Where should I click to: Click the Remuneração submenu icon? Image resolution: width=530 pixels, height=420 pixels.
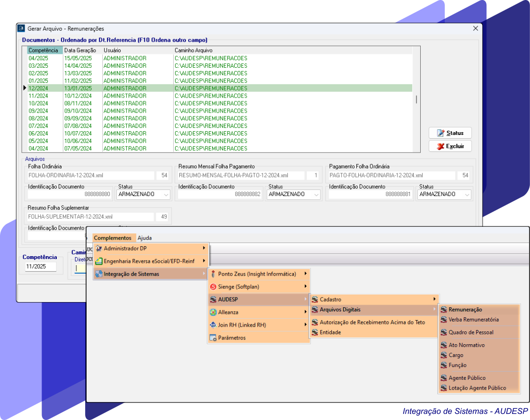(443, 310)
